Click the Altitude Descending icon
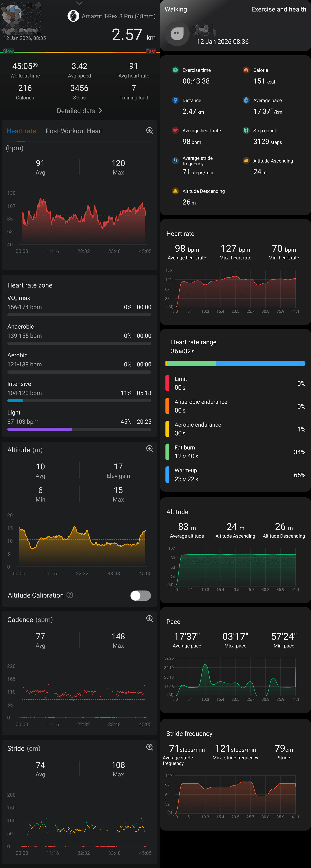Image resolution: width=311 pixels, height=868 pixels. point(175,191)
